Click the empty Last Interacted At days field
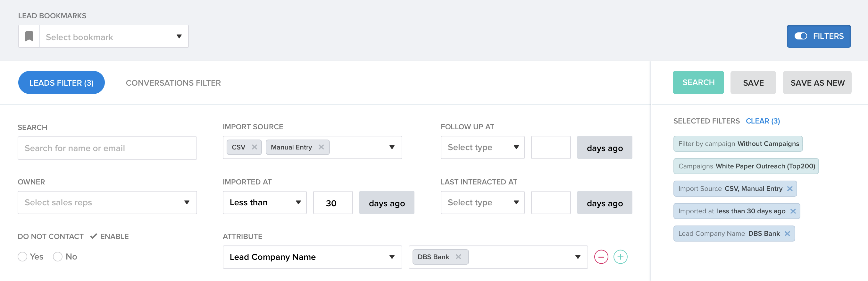Screen dimensions: 868x281 coord(551,202)
